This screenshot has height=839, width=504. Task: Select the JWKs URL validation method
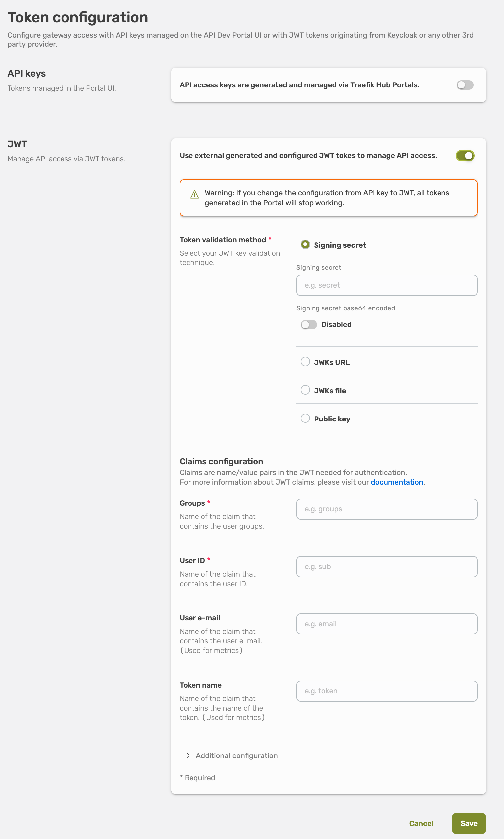coord(305,362)
